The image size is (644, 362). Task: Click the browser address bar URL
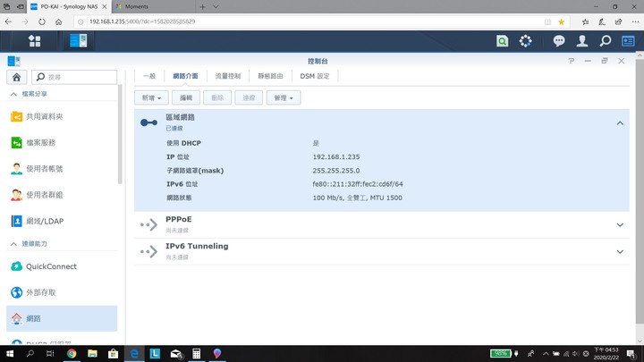(142, 21)
